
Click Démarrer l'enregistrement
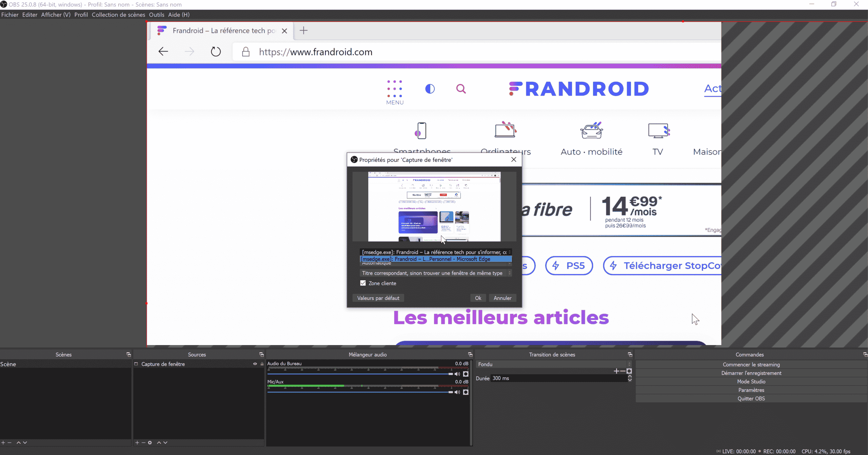pyautogui.click(x=751, y=373)
